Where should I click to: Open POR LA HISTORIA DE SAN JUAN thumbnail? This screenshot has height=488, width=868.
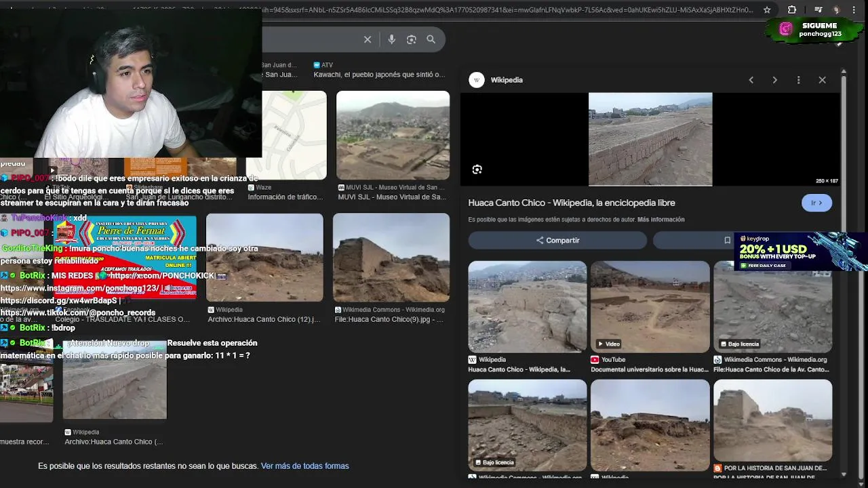[x=772, y=420]
